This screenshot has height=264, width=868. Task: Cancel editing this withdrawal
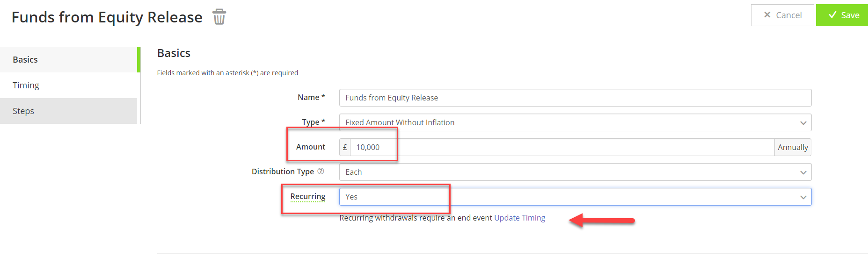[x=782, y=15]
